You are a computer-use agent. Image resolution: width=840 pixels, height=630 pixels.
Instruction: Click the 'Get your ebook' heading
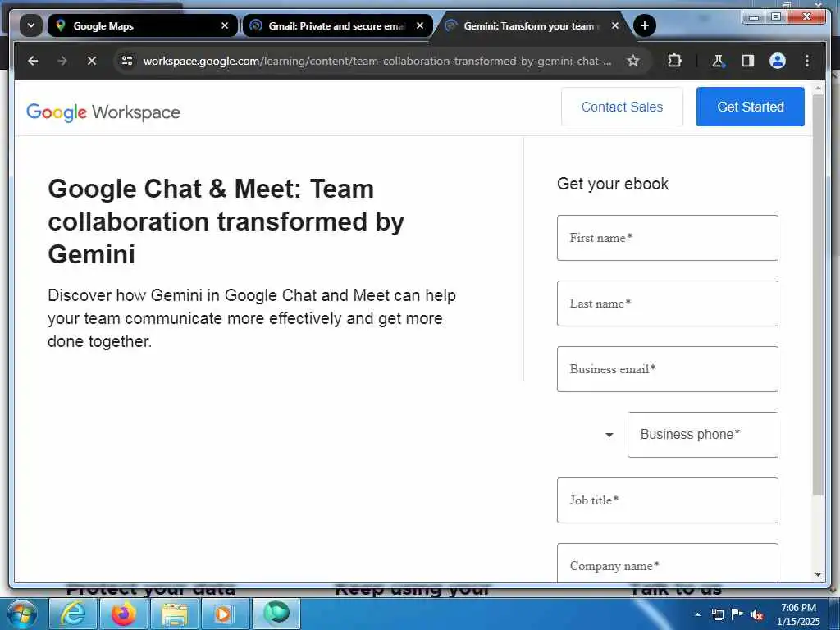pos(612,184)
